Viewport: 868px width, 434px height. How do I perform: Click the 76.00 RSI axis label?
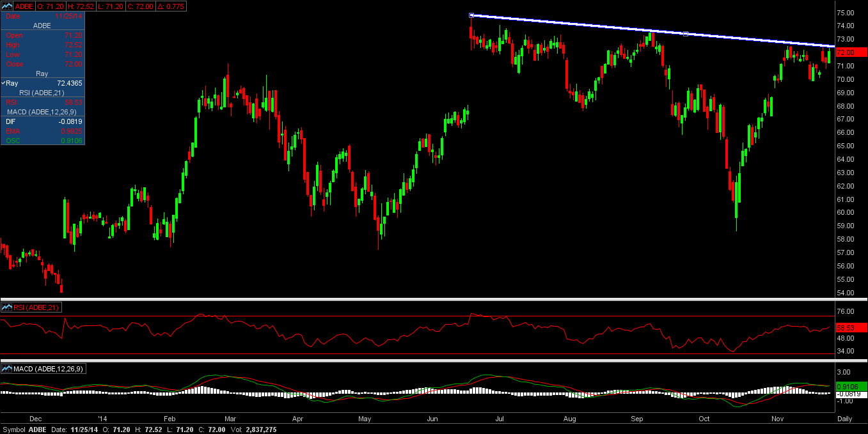(x=846, y=312)
